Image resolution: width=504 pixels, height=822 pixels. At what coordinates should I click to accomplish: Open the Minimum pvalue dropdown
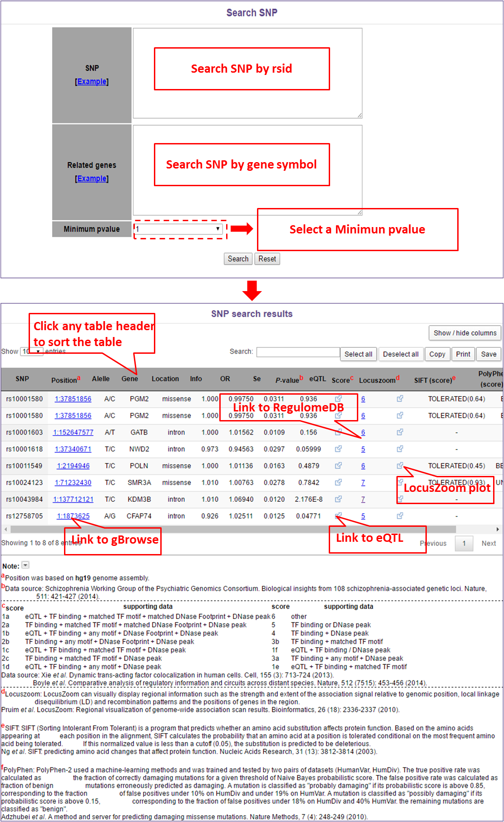click(x=179, y=229)
